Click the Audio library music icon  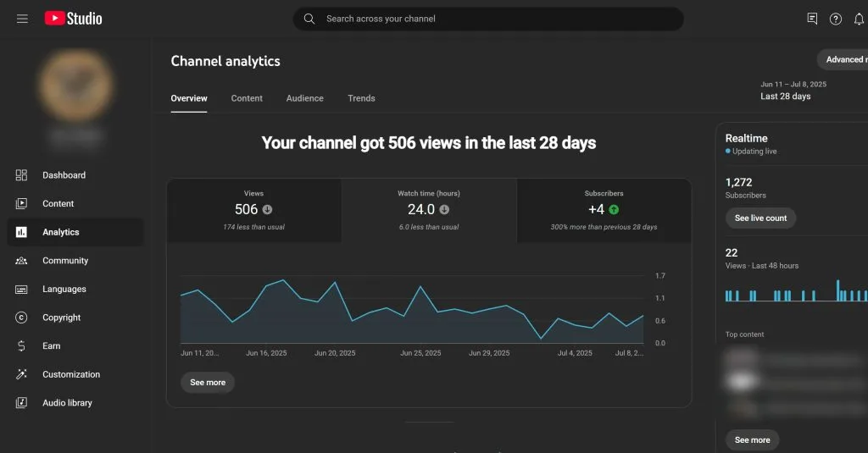point(21,403)
